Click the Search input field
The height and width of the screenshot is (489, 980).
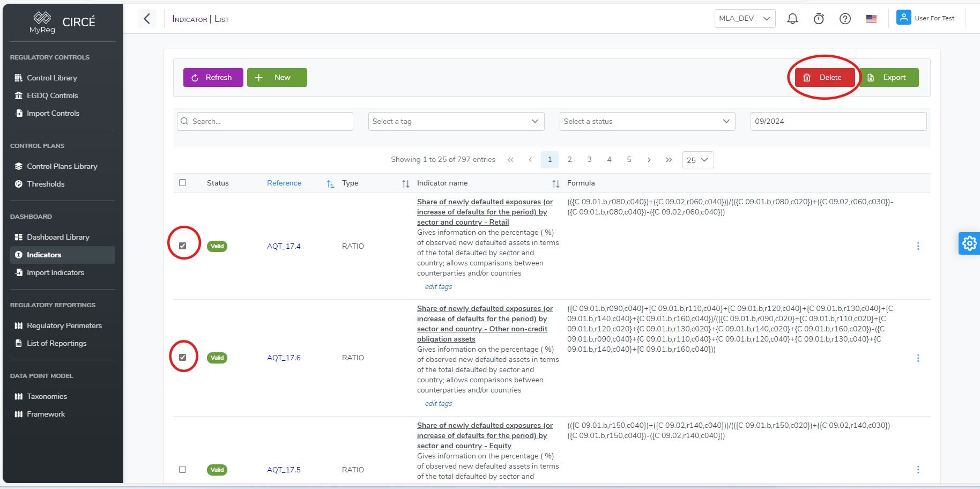(x=265, y=122)
